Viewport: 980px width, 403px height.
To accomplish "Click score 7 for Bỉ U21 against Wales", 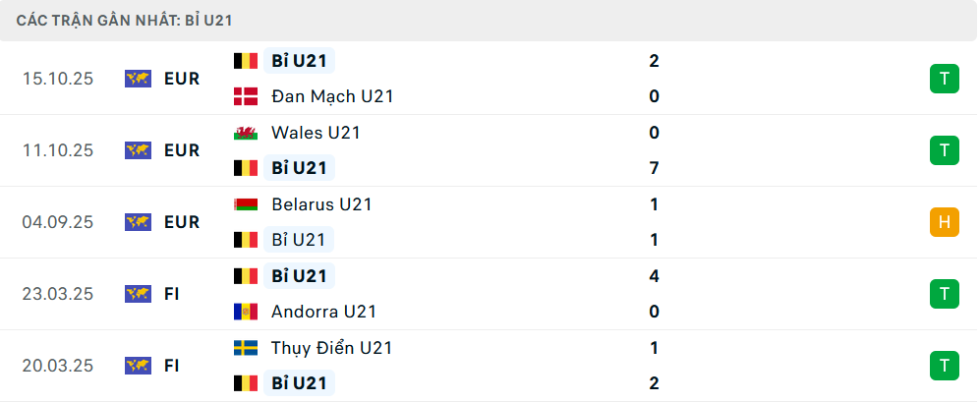I will click(654, 168).
